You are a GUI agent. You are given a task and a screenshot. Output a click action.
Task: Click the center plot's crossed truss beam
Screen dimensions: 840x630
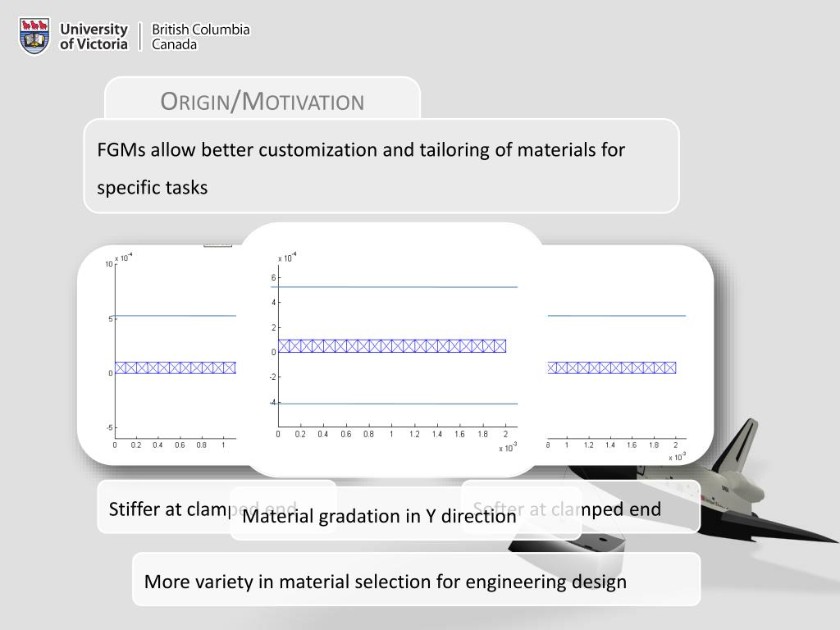[392, 346]
